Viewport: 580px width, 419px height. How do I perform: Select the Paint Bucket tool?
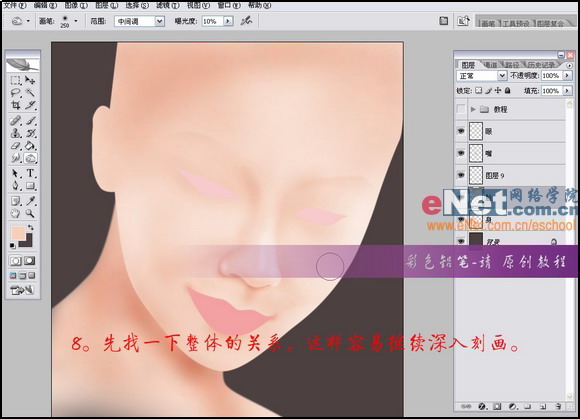coord(30,145)
